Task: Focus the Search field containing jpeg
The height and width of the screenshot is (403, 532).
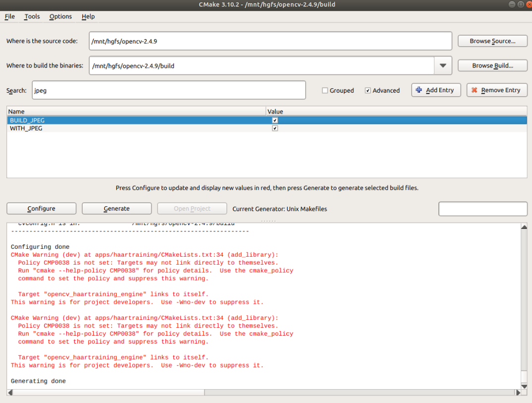Action: pyautogui.click(x=169, y=90)
